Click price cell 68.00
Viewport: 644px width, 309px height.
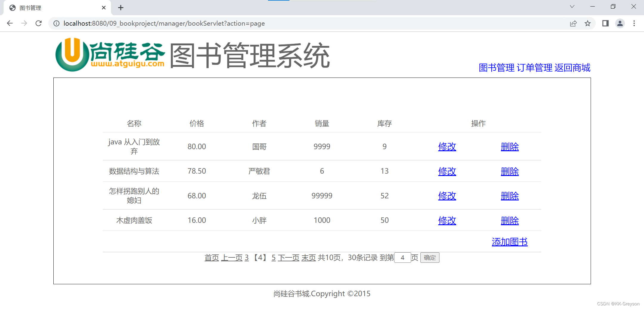(197, 196)
